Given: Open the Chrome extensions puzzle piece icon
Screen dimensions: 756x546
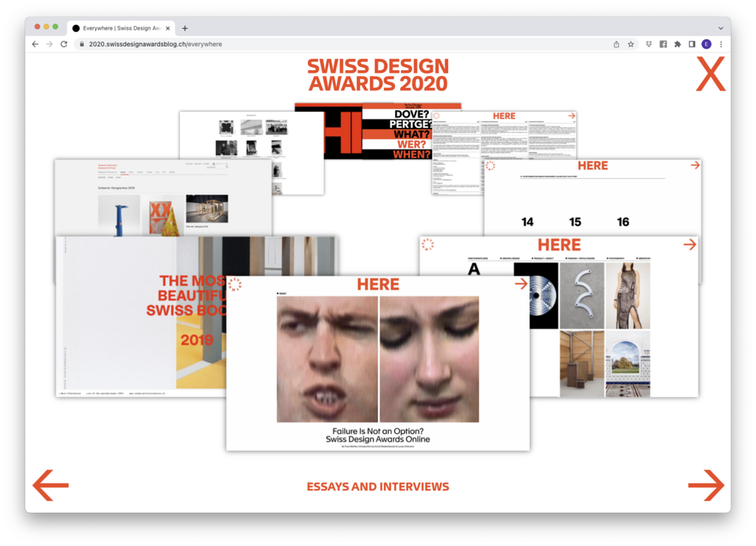Looking at the screenshot, I should [678, 44].
